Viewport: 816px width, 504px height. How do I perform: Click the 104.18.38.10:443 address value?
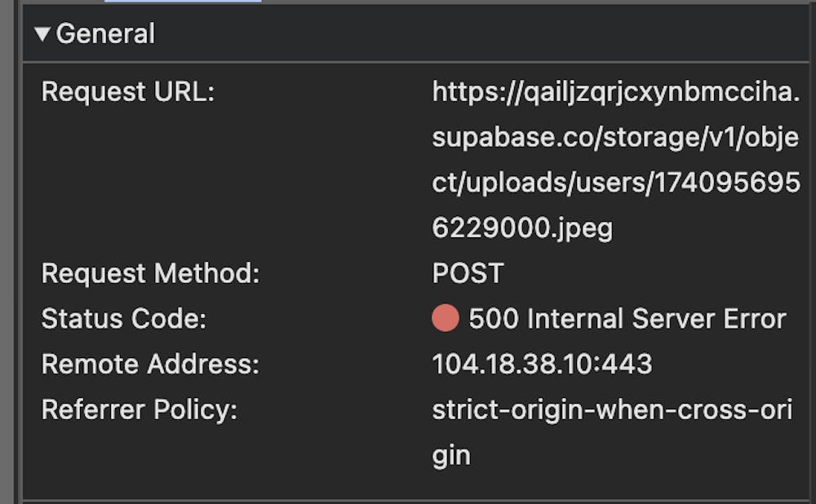[542, 364]
